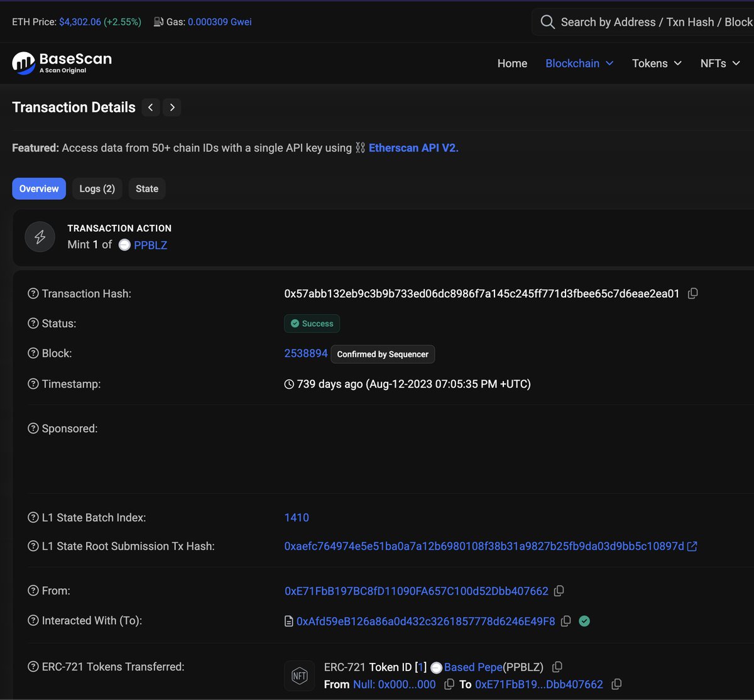Select the Overview tab
The height and width of the screenshot is (700, 754).
click(39, 189)
